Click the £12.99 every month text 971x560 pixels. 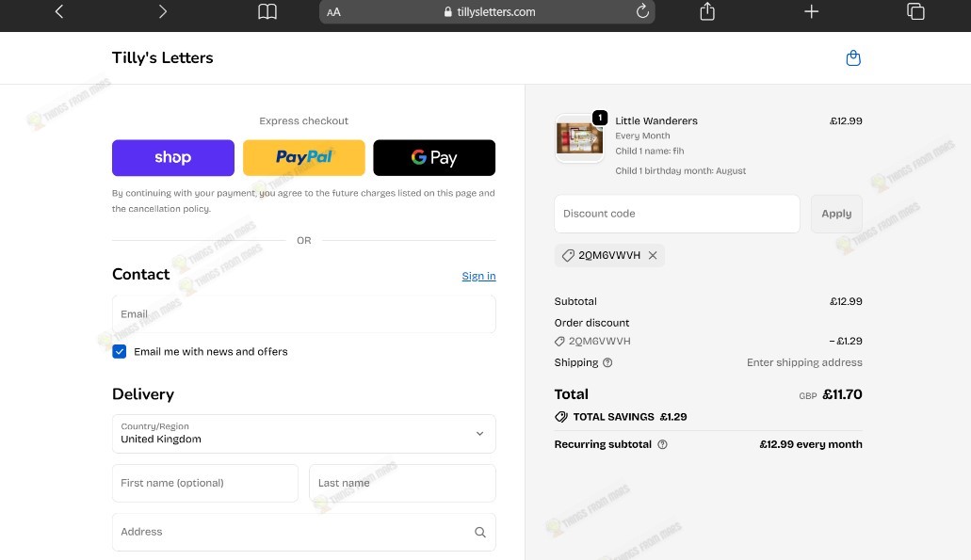point(811,444)
